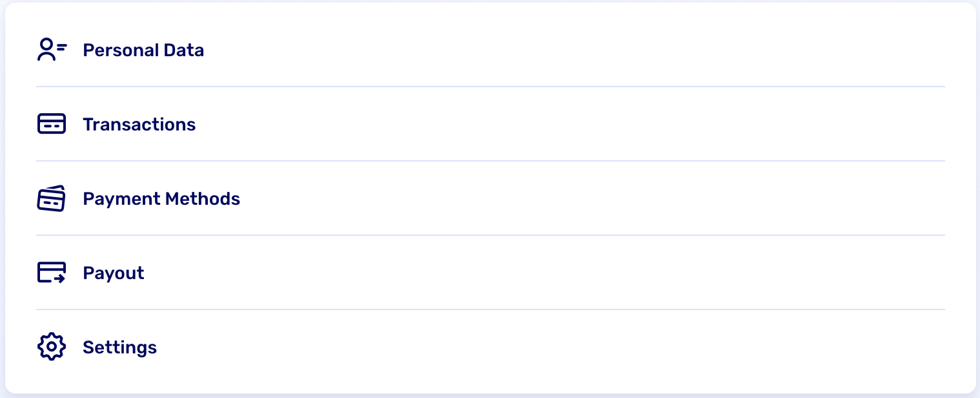Click the "Payment Methods" text label
Image resolution: width=980 pixels, height=398 pixels.
click(161, 198)
